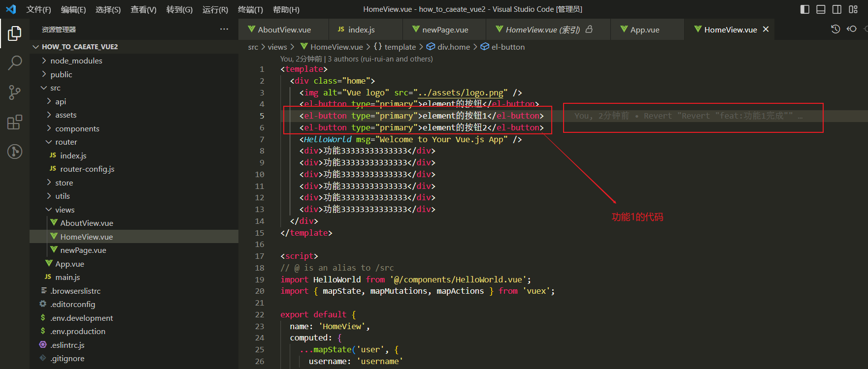The height and width of the screenshot is (369, 868).
Task: Close the HomeView.vue tab
Action: tap(766, 29)
